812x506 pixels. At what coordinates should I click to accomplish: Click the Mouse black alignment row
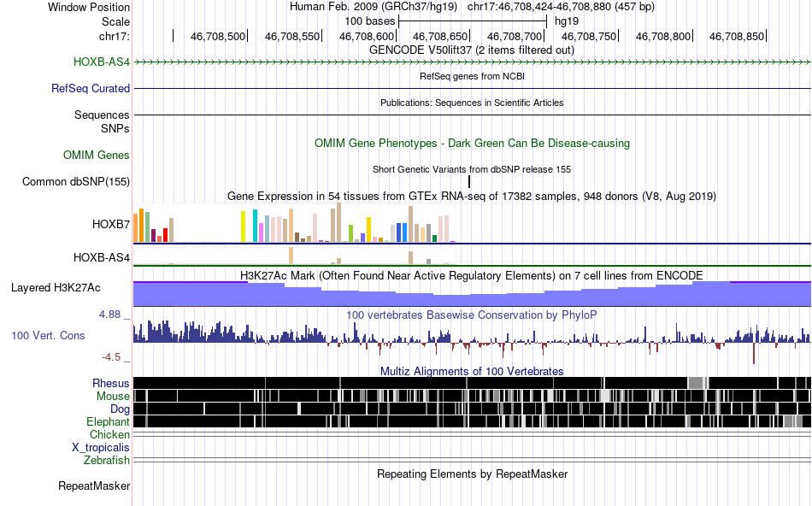pyautogui.click(x=472, y=396)
